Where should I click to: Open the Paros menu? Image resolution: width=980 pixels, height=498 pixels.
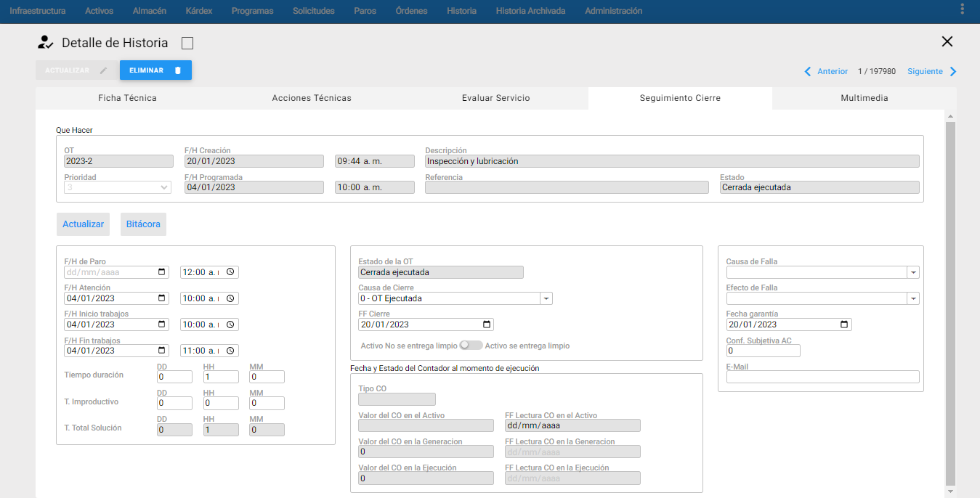coord(365,11)
